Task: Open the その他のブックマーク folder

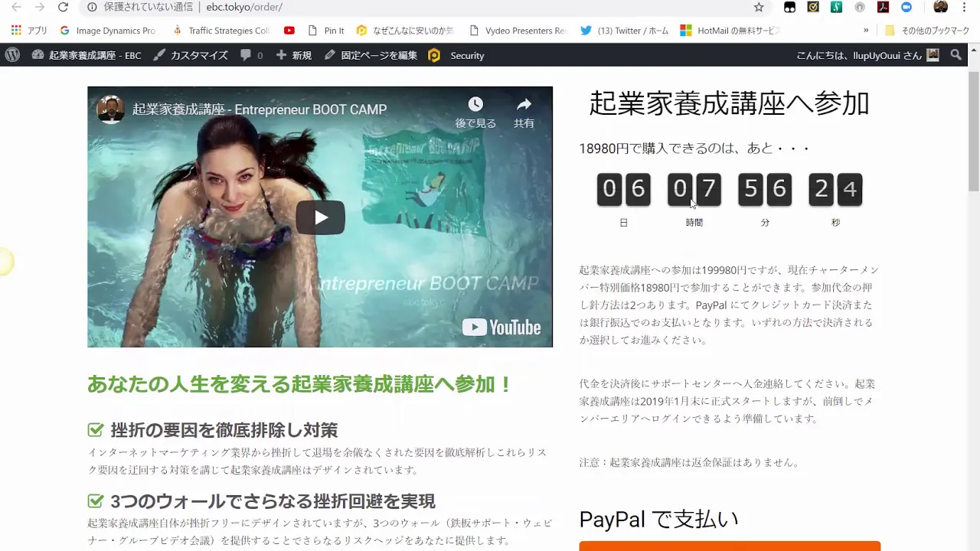Action: [927, 31]
